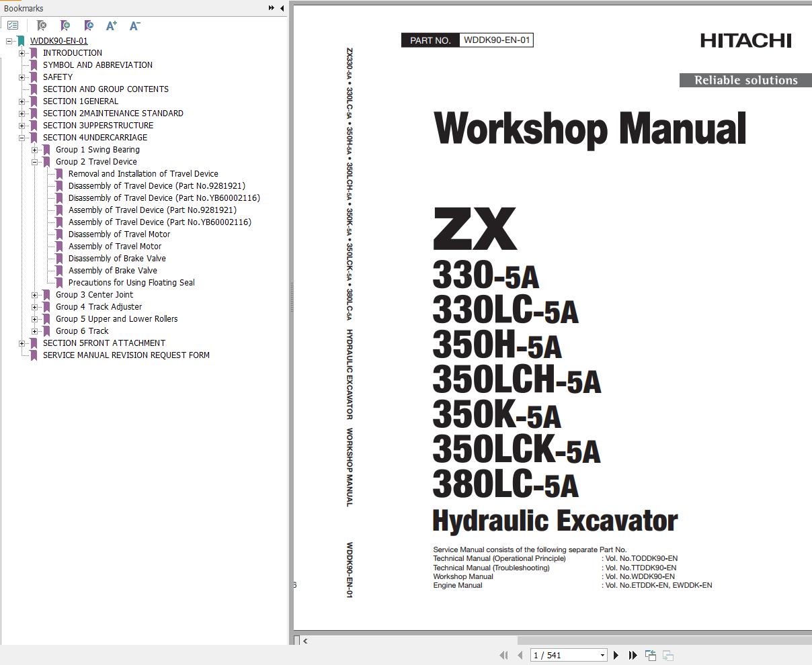Expand SECTION 1GENERAL bookmark
This screenshot has height=665, width=812.
22,101
